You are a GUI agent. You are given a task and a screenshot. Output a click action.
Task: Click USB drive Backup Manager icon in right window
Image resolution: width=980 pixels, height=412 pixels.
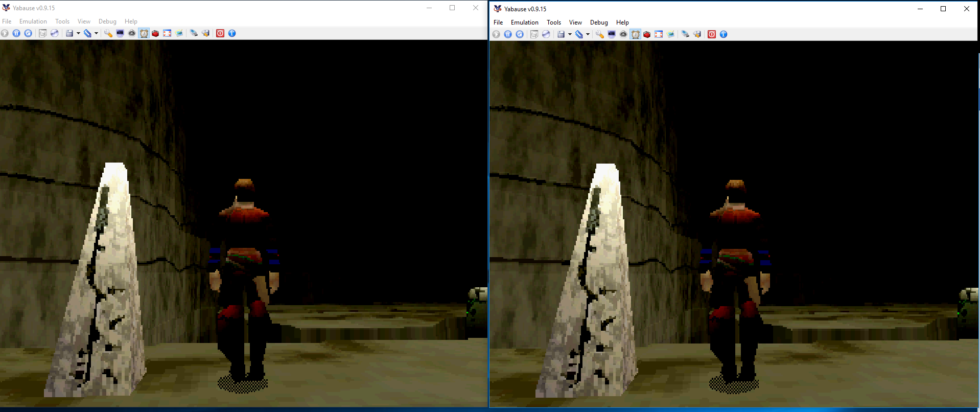click(685, 34)
